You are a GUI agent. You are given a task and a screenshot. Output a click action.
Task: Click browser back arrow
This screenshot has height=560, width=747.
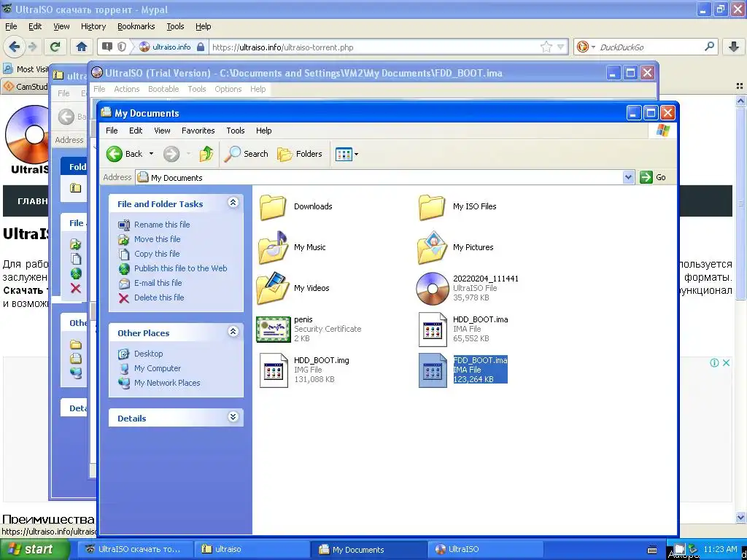(14, 47)
